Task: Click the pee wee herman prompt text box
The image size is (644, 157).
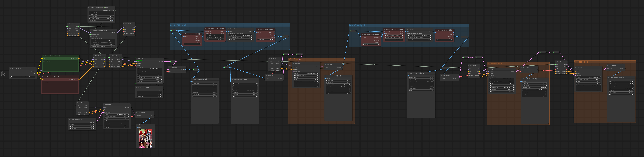Action: click(x=60, y=66)
